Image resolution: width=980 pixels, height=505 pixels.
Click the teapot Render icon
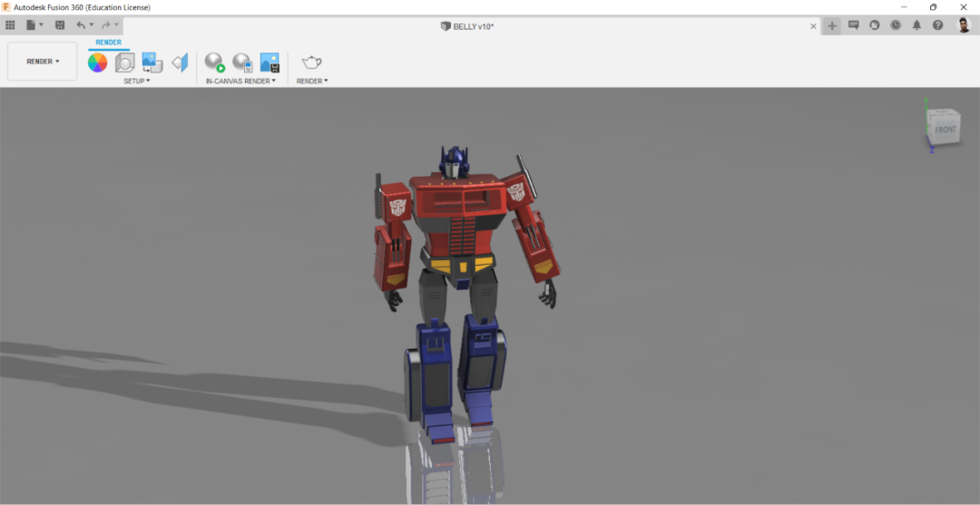312,62
